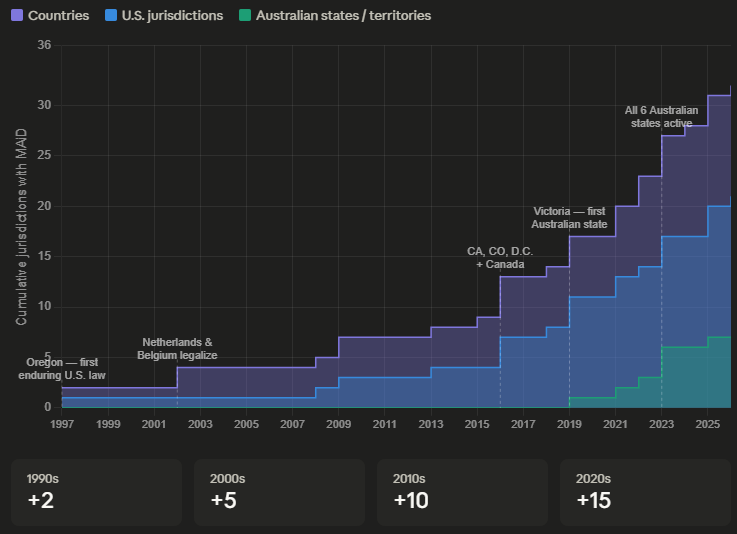Toggle Australian states / territories legend label
The image size is (737, 534).
343,16
